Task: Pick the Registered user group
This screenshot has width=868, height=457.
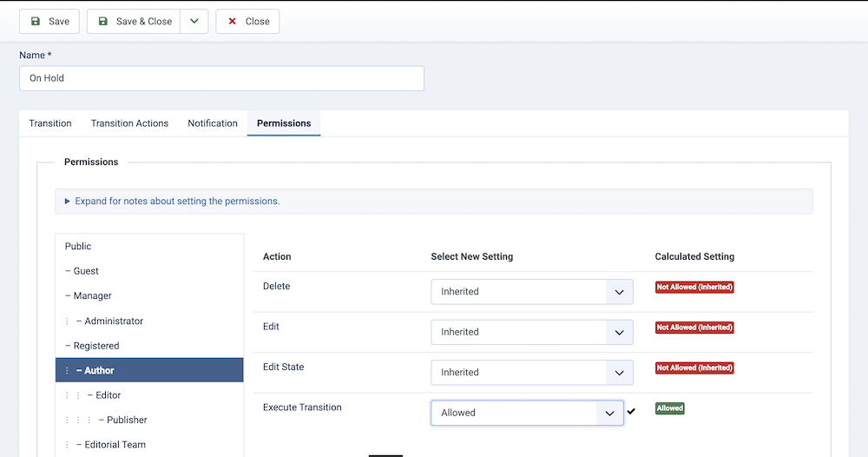Action: (95, 346)
